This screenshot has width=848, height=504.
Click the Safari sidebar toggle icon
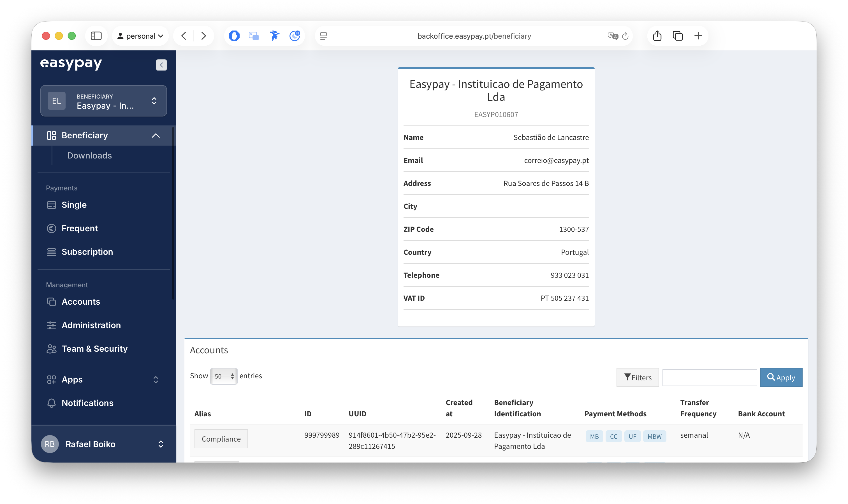[96, 36]
